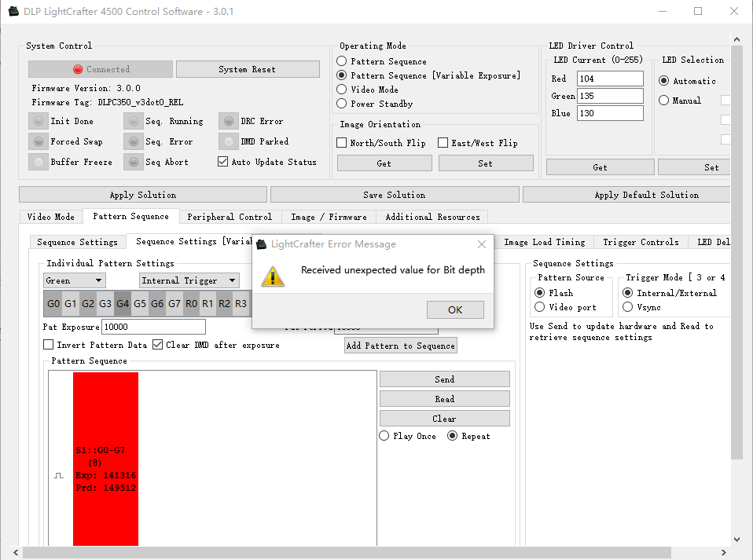Select the G6 pattern bit plane
The image size is (753, 560).
157,304
